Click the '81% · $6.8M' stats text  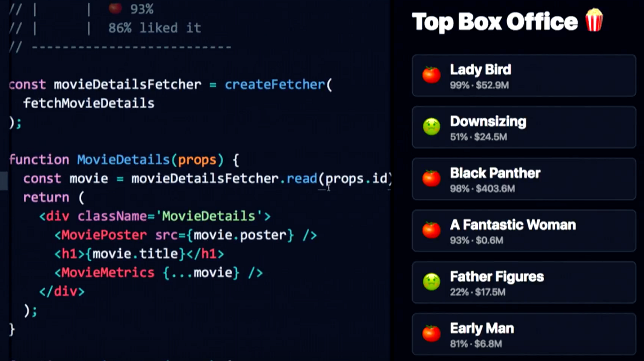tap(476, 344)
